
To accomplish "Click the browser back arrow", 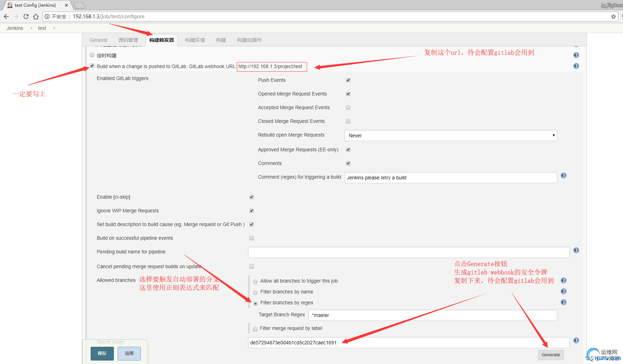I will 6,16.
